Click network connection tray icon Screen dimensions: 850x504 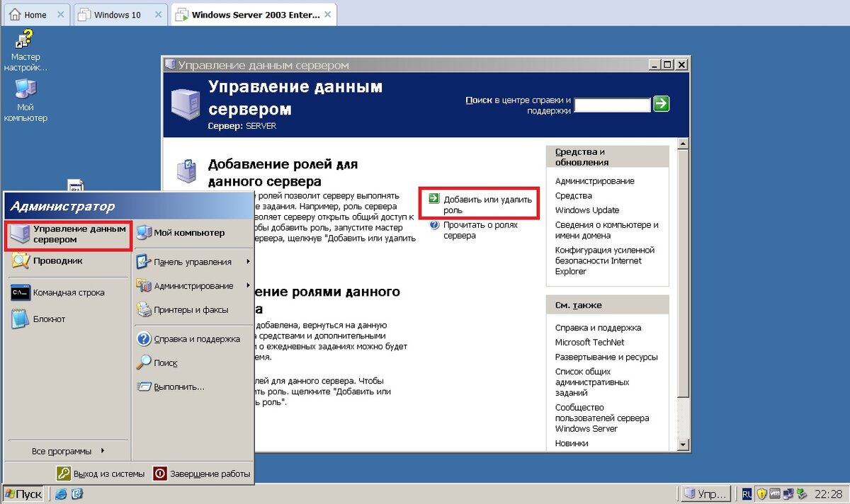788,493
